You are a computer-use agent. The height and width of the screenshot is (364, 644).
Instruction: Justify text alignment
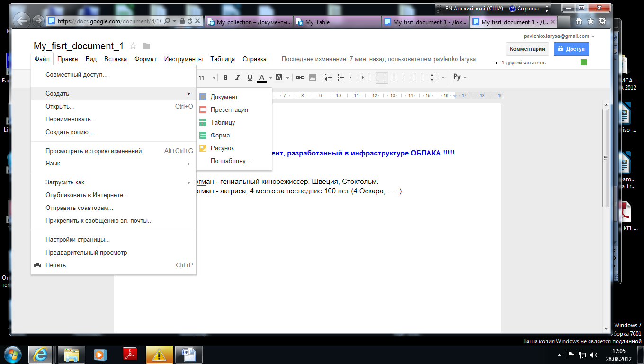coord(419,77)
